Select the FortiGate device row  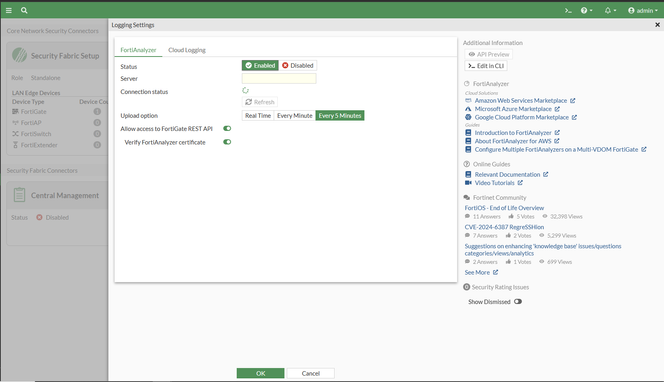(57, 111)
